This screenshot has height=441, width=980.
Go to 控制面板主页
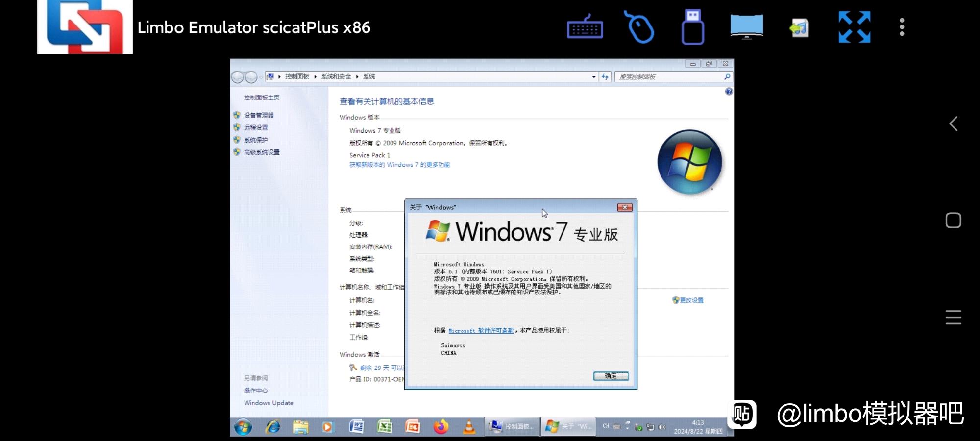pos(262,98)
